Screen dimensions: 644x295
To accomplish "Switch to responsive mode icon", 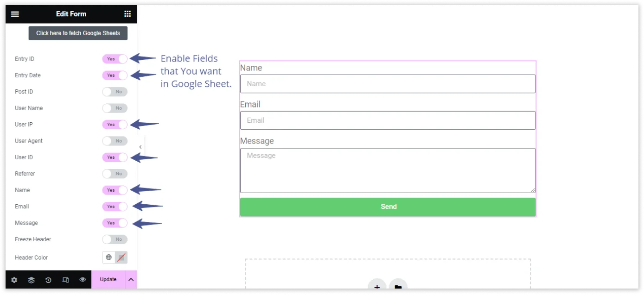I will point(65,280).
